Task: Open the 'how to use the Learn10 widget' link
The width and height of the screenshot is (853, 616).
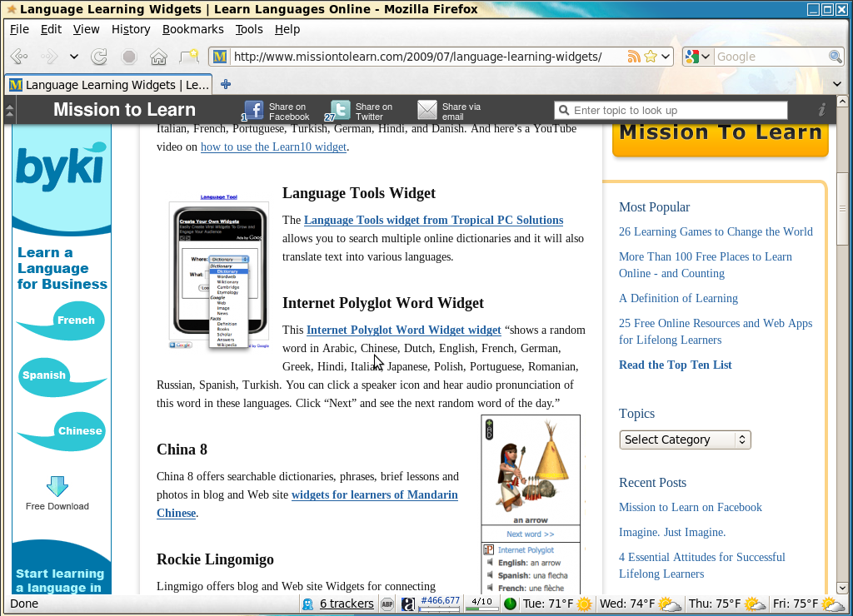Action: pos(273,147)
